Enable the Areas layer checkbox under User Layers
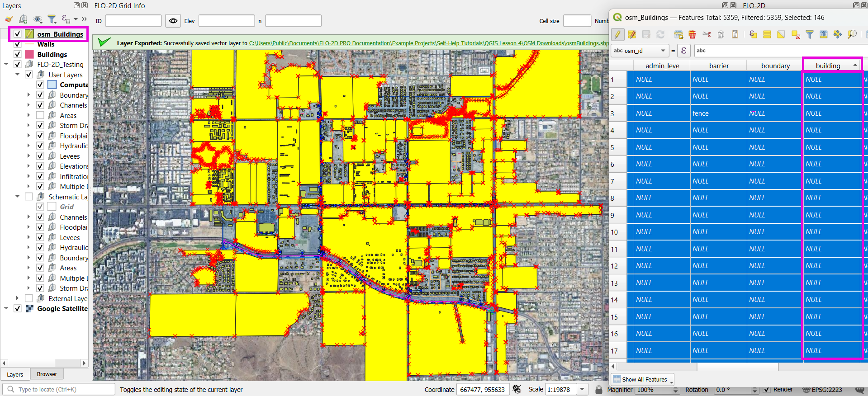 tap(40, 115)
